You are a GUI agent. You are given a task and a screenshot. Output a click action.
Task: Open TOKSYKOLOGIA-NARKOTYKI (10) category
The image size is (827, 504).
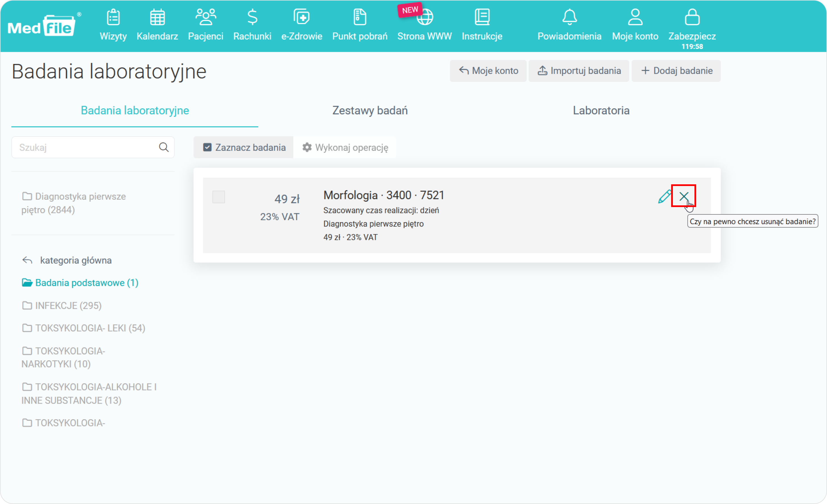(x=63, y=358)
